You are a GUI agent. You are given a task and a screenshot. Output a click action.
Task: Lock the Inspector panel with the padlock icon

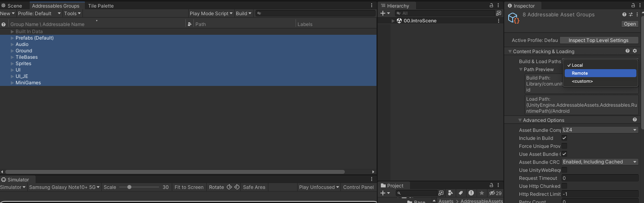(x=633, y=6)
